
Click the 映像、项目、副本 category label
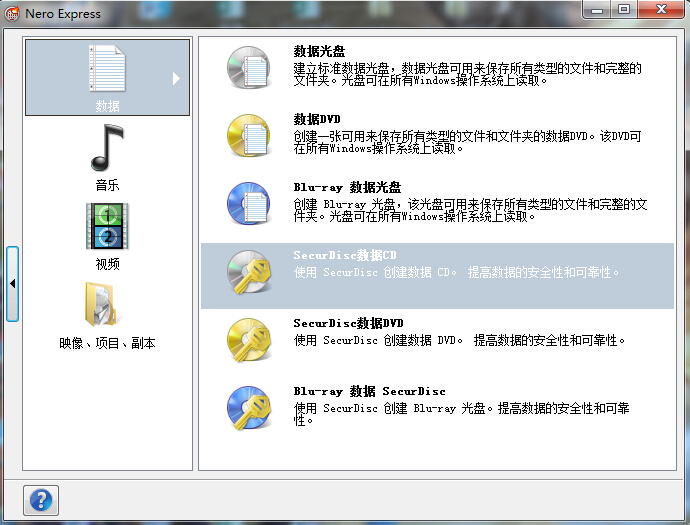(x=107, y=343)
